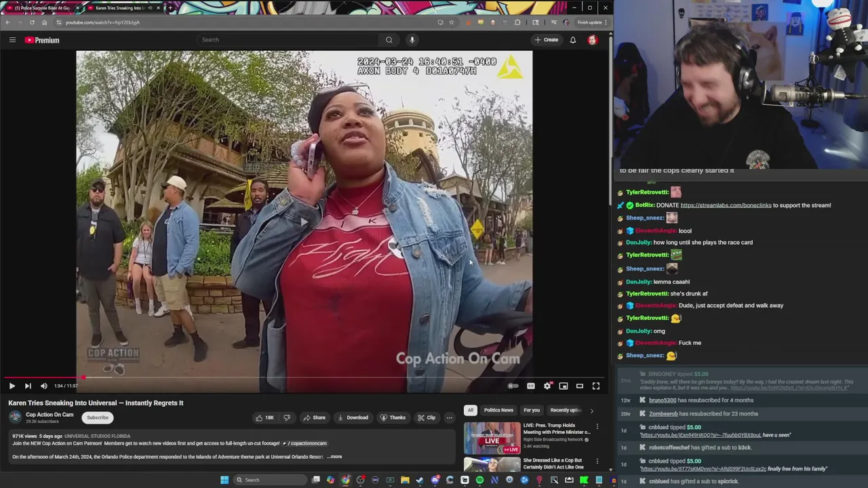Open the YouTube account avatar menu
This screenshot has height=488, width=868.
(x=592, y=40)
